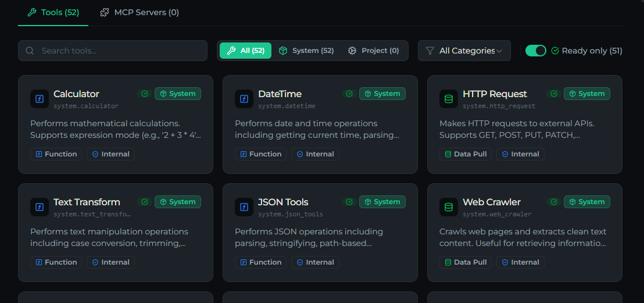Open the MCP Servers (0) tab
The height and width of the screenshot is (303, 644).
pyautogui.click(x=139, y=12)
